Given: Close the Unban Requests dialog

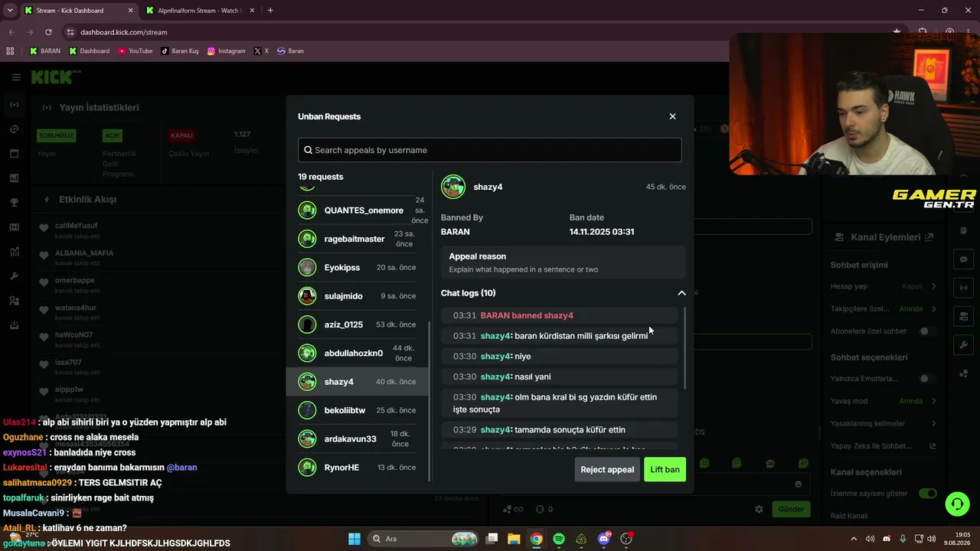Looking at the screenshot, I should 672,116.
